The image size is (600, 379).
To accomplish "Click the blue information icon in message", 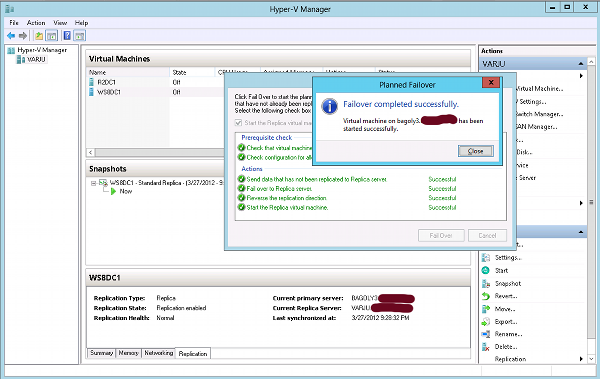I will pyautogui.click(x=329, y=106).
